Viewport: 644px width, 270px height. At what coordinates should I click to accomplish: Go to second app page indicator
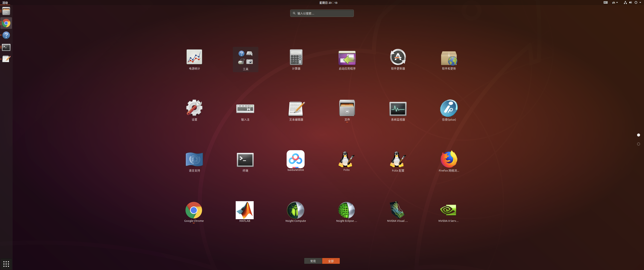pyautogui.click(x=638, y=144)
